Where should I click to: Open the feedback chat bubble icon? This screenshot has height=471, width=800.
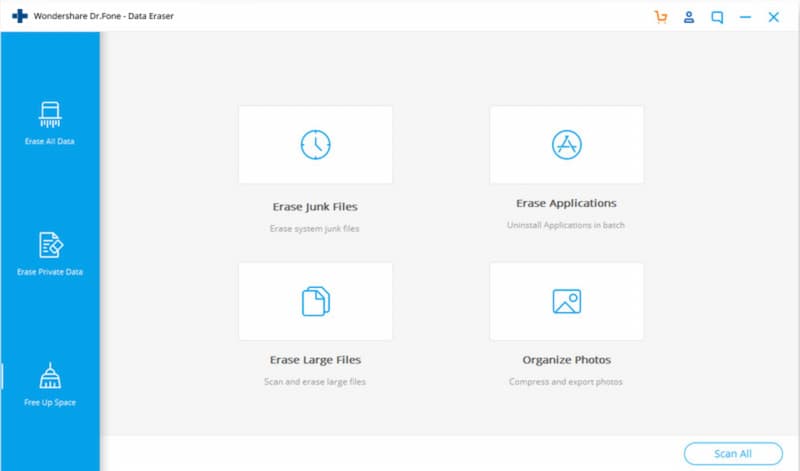[717, 17]
